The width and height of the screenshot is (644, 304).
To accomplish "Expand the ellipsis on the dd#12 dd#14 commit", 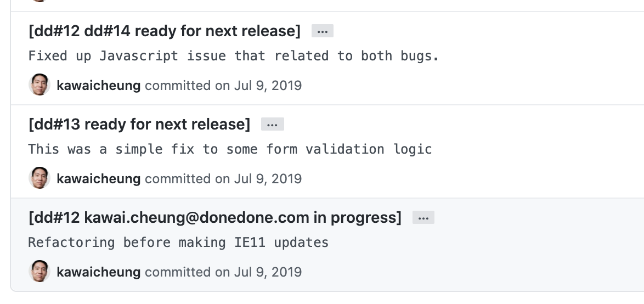I will coord(323,31).
